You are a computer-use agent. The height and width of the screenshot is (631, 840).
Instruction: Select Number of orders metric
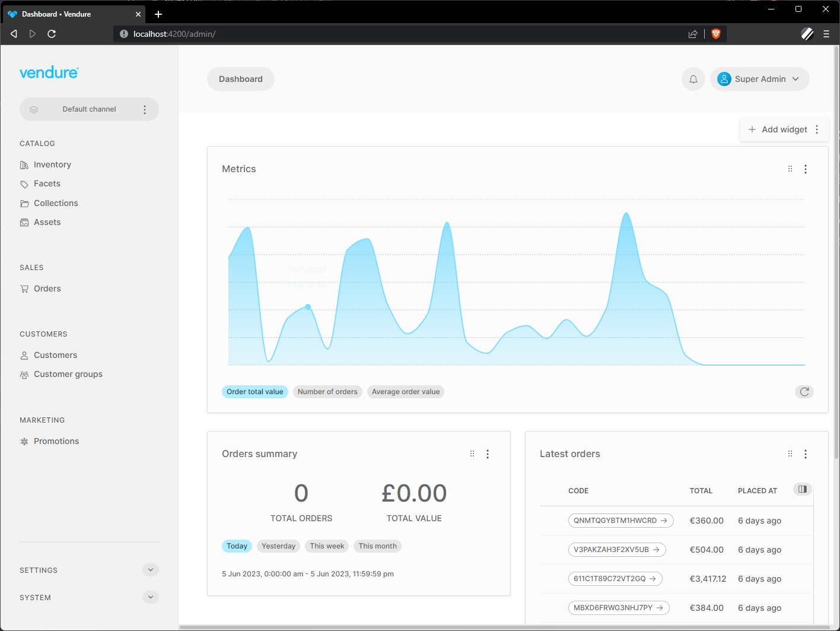327,392
